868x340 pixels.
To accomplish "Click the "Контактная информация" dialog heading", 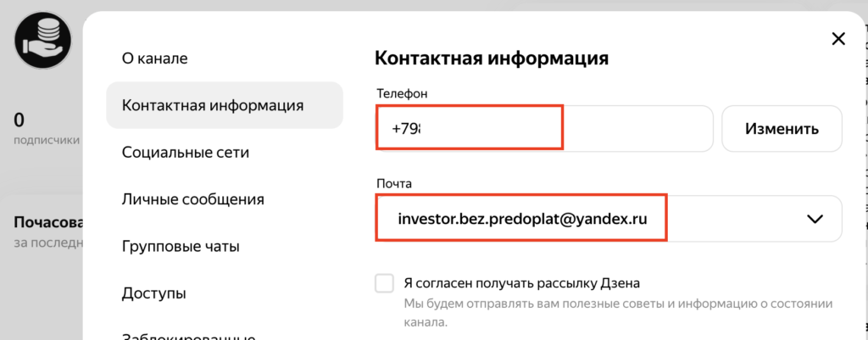I will coord(492,59).
